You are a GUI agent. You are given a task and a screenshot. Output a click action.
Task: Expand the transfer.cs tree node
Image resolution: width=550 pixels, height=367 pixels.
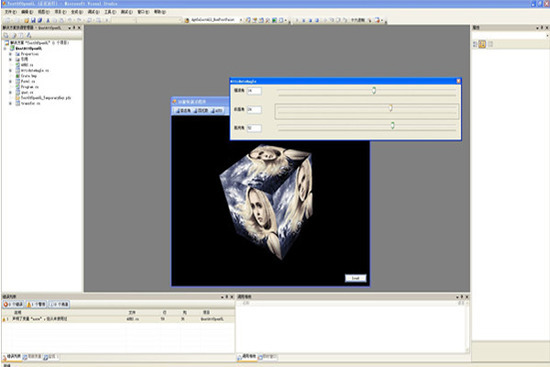(x=10, y=104)
